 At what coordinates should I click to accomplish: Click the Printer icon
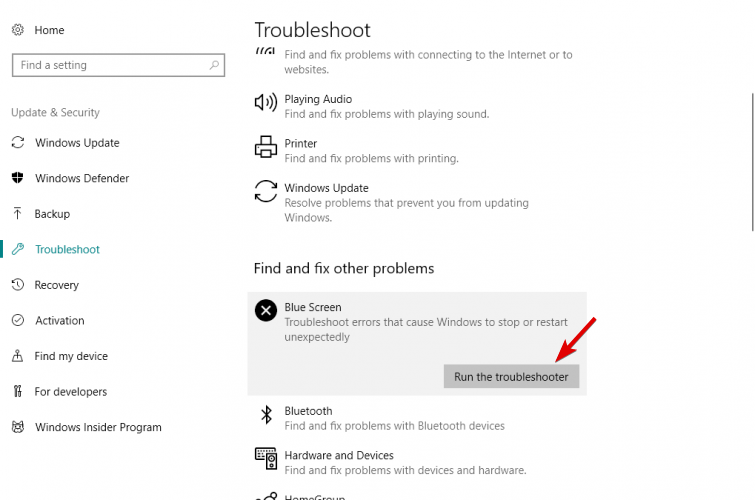pyautogui.click(x=266, y=146)
